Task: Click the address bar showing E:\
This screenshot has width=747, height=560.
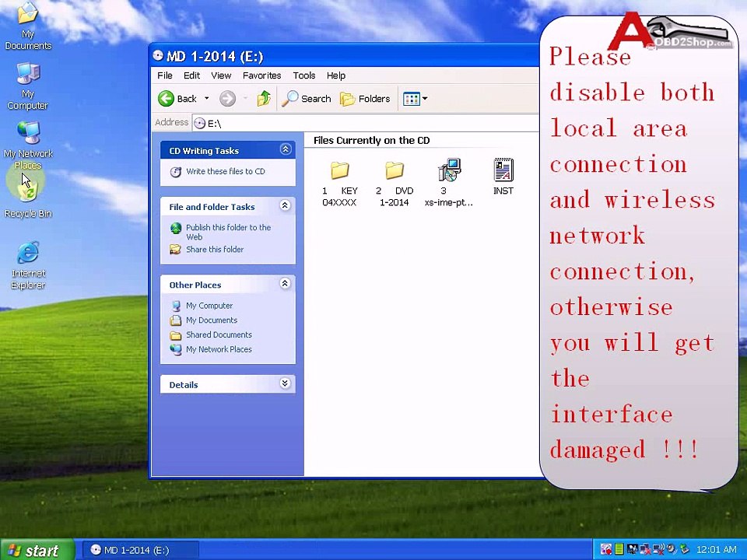Action: pos(366,124)
